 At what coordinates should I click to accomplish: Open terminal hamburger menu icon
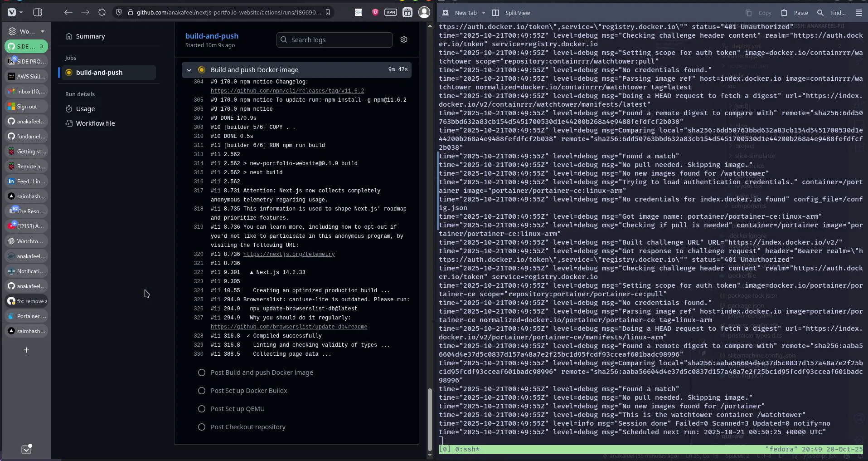coord(859,13)
